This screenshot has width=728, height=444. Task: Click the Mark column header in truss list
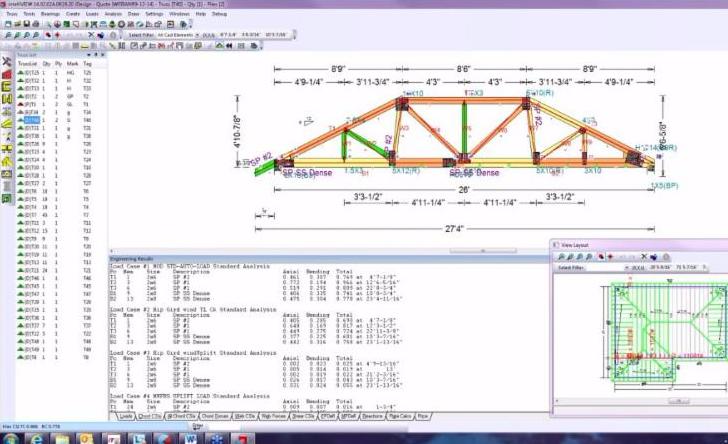(x=69, y=63)
